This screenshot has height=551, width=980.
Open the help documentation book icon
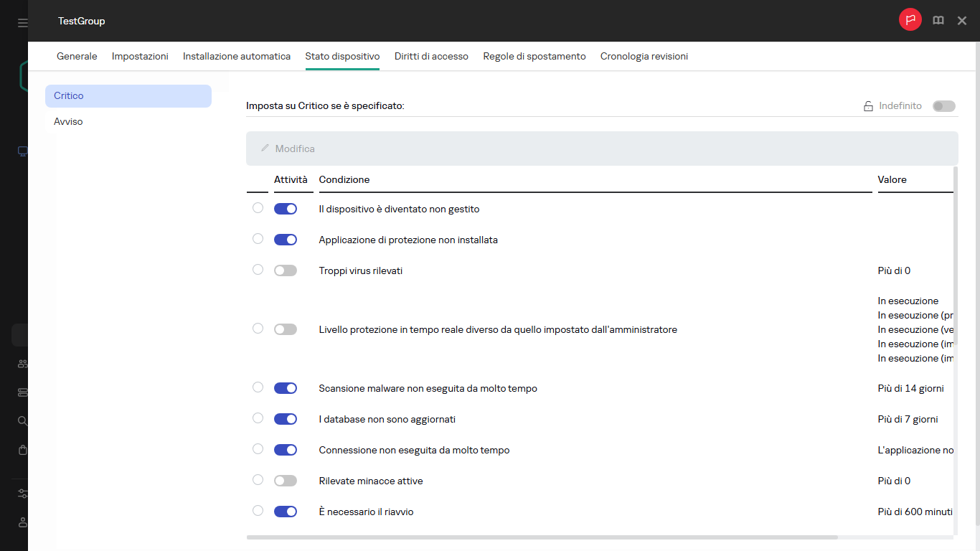point(938,20)
